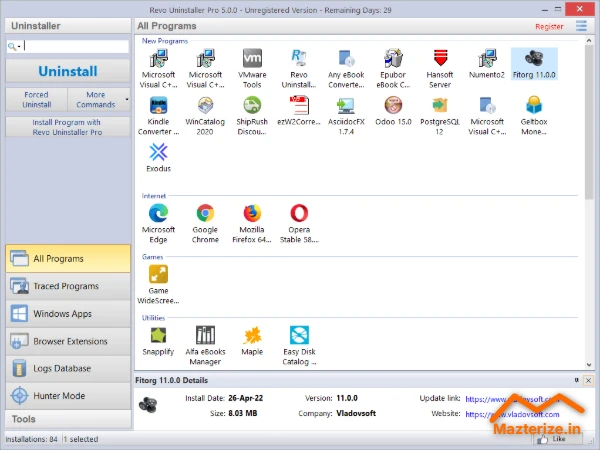Click the Games group header

click(152, 257)
